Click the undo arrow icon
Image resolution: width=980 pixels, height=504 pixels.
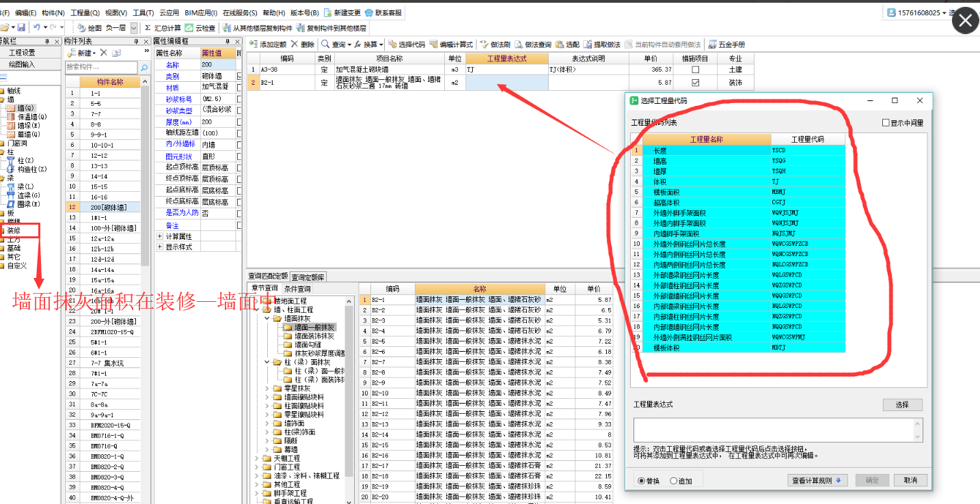pyautogui.click(x=36, y=27)
